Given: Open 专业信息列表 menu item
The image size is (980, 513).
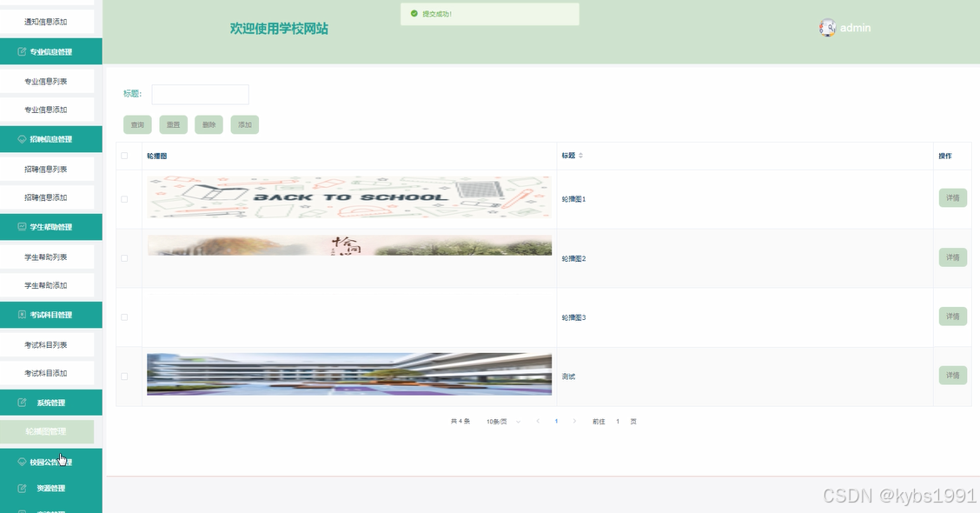Looking at the screenshot, I should point(47,82).
